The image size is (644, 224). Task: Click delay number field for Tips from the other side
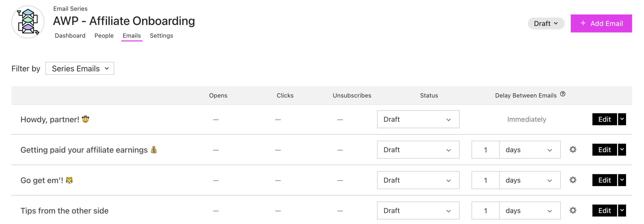click(x=485, y=211)
